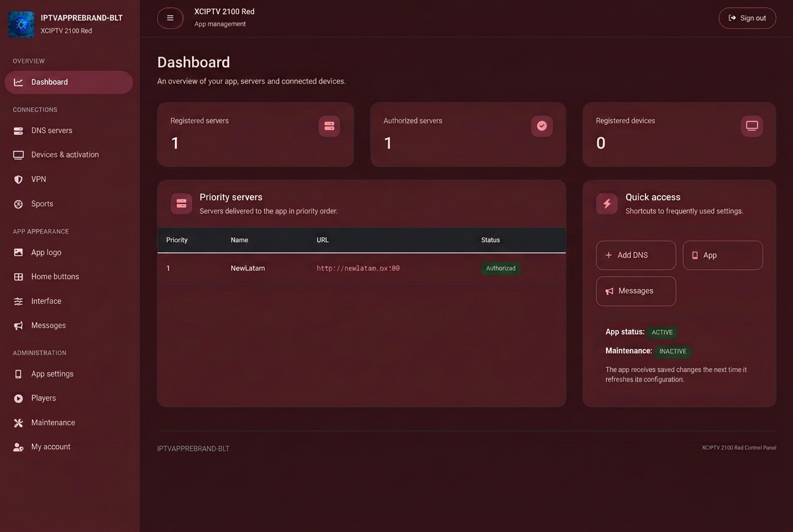Click the Sports ball icon
The width and height of the screenshot is (793, 532).
pyautogui.click(x=19, y=204)
